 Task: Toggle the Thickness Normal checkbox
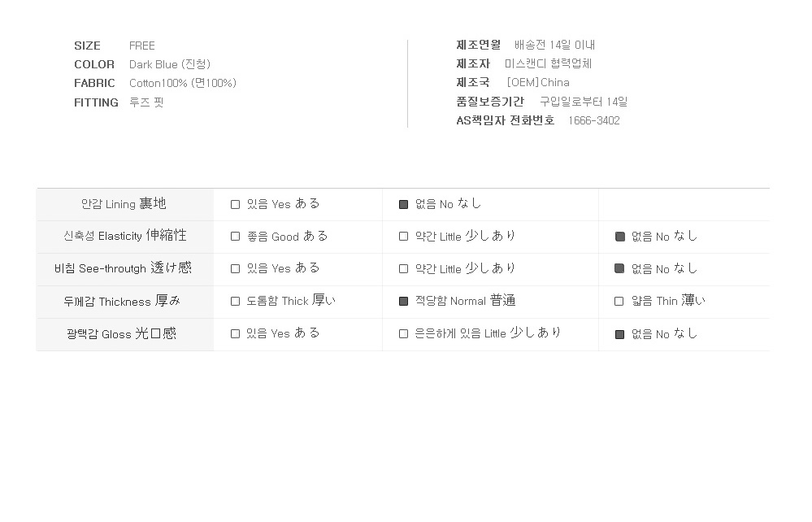tap(403, 302)
